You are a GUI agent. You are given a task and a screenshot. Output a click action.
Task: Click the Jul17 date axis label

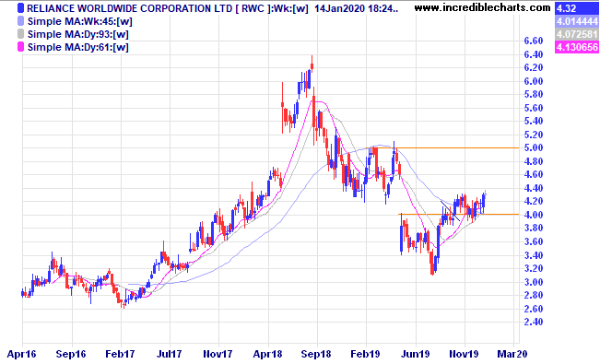[x=170, y=354]
